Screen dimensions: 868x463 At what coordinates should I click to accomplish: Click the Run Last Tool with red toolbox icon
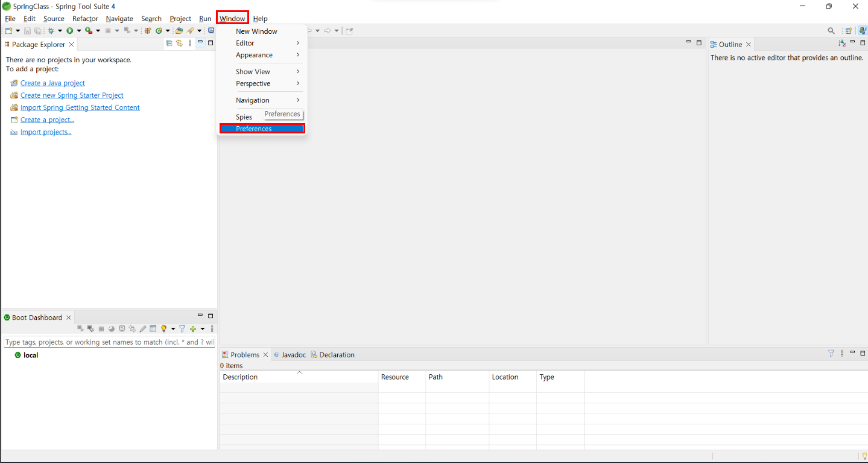point(89,31)
